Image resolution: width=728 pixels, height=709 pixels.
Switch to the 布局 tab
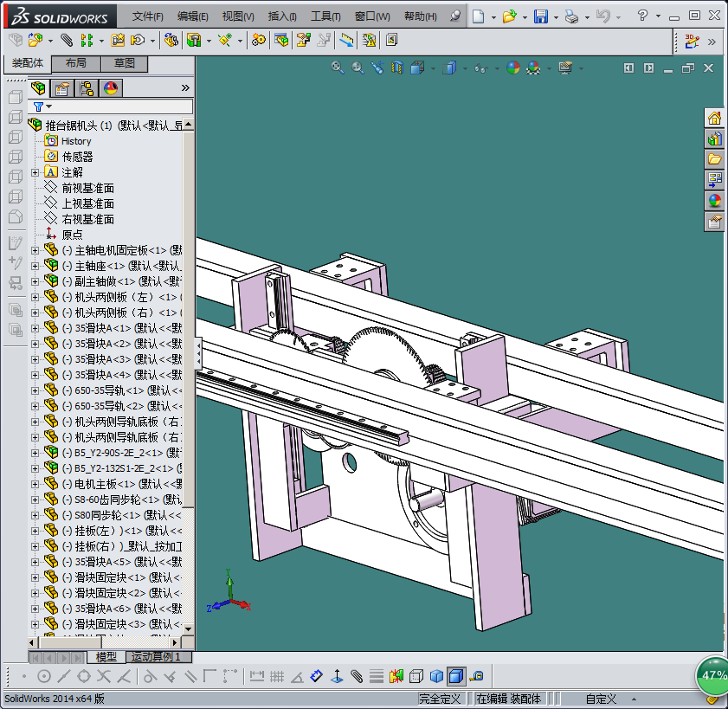coord(75,63)
